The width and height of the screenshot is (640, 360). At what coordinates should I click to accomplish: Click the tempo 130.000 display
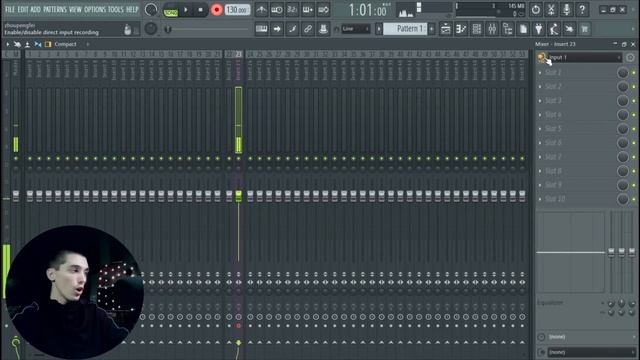click(237, 10)
